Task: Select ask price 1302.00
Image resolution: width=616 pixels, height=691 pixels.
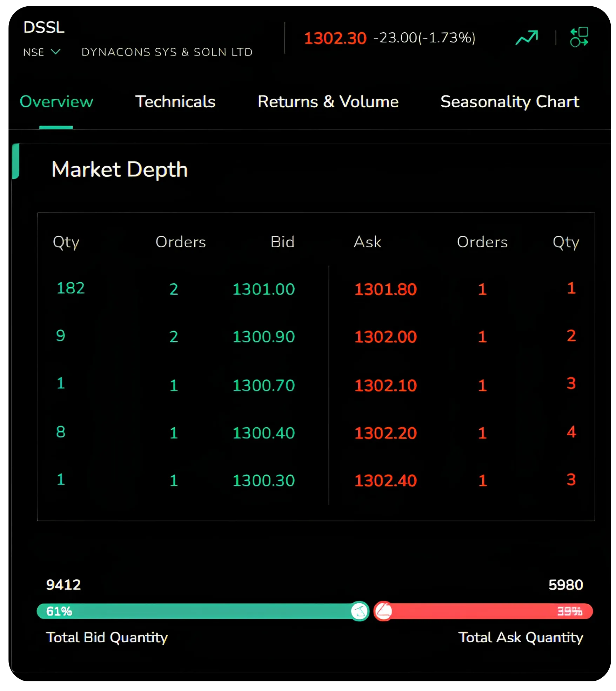Action: pos(386,337)
